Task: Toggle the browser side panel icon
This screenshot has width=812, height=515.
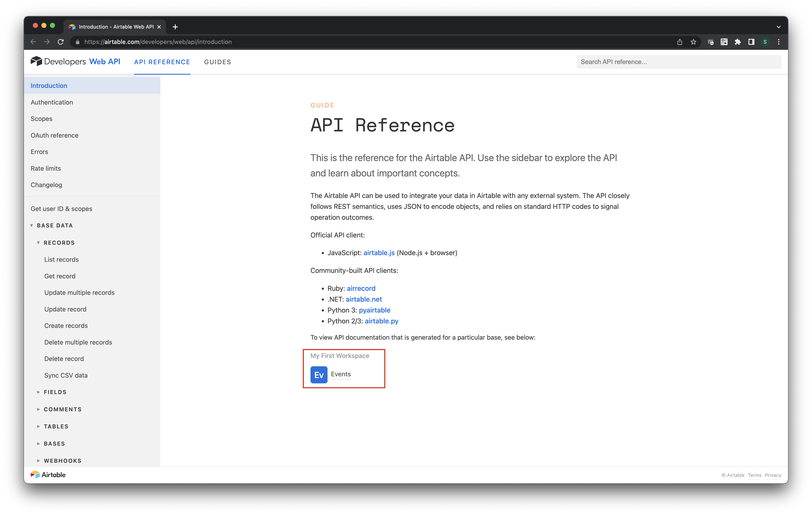Action: click(751, 42)
